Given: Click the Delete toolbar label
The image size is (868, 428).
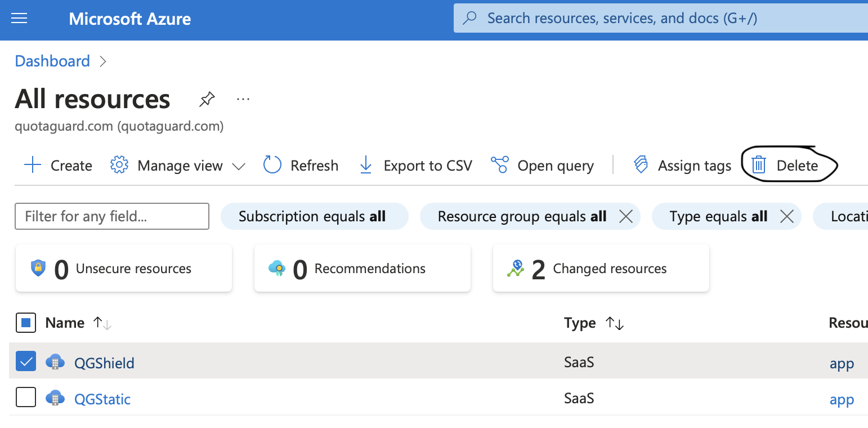Looking at the screenshot, I should pos(797,166).
